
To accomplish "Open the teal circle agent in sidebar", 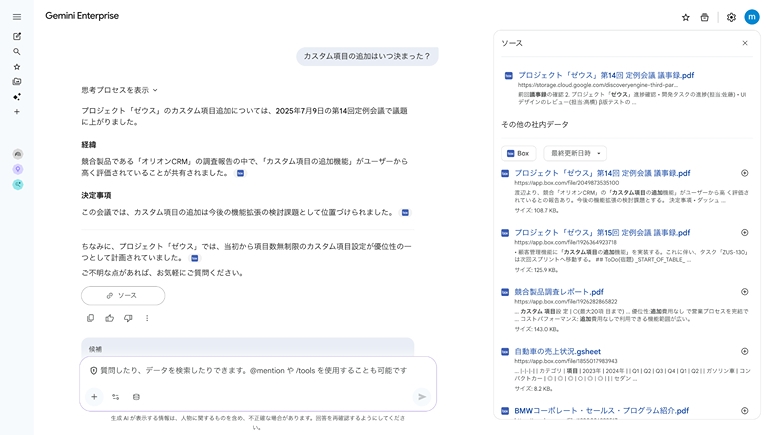I will [x=18, y=185].
